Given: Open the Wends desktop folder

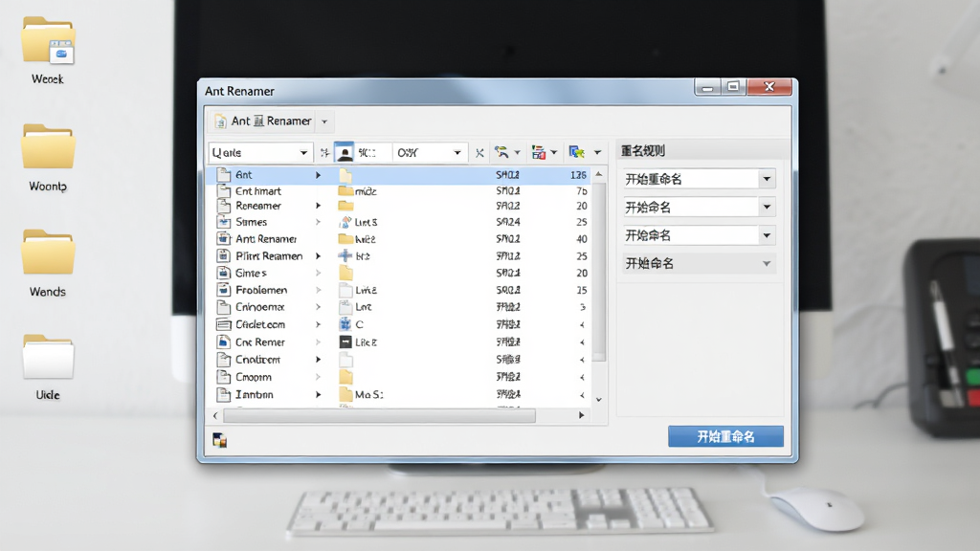Looking at the screenshot, I should point(48,262).
